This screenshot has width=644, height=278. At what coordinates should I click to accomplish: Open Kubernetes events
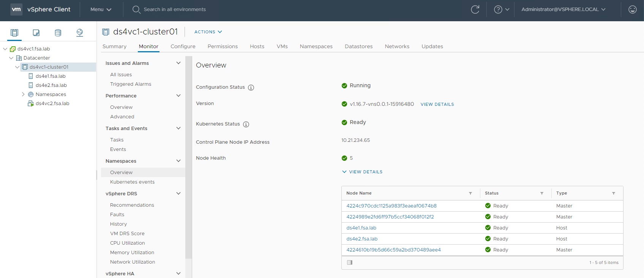click(x=132, y=182)
